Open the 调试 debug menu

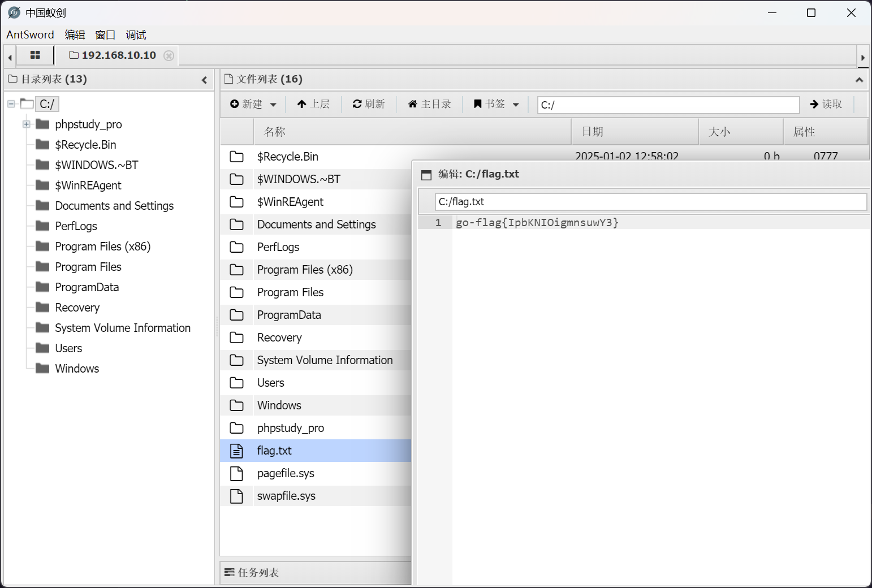pos(136,35)
